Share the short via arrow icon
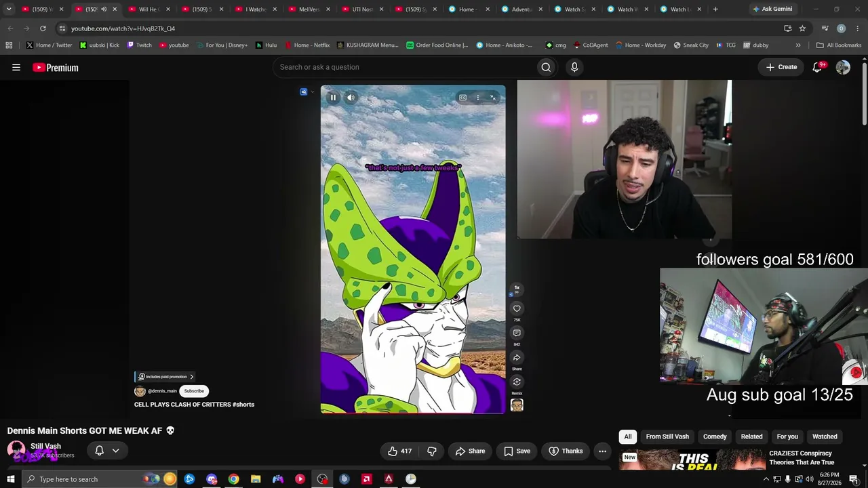868x488 pixels. point(517,357)
